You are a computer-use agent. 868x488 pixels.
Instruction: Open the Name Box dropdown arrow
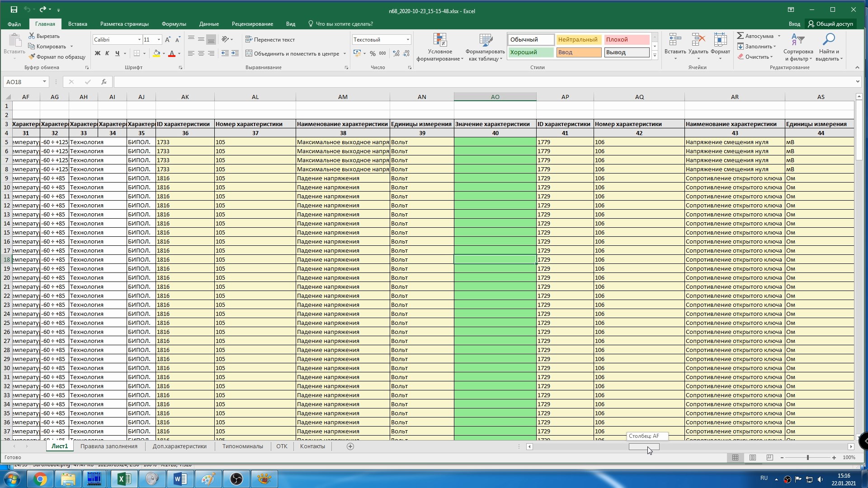[x=44, y=82]
